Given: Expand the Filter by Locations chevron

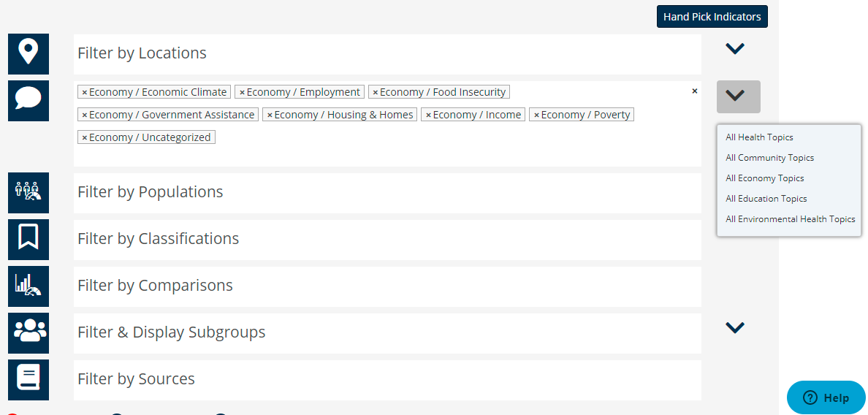Looking at the screenshot, I should click(735, 49).
